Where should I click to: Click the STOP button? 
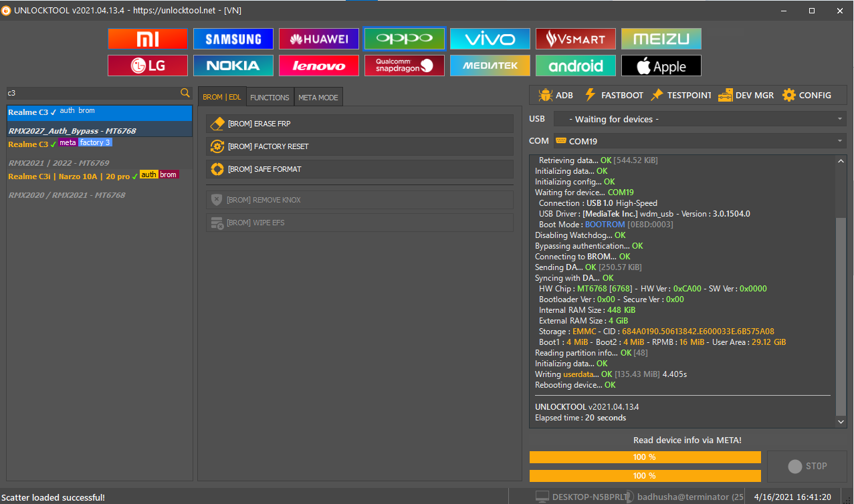(x=807, y=467)
